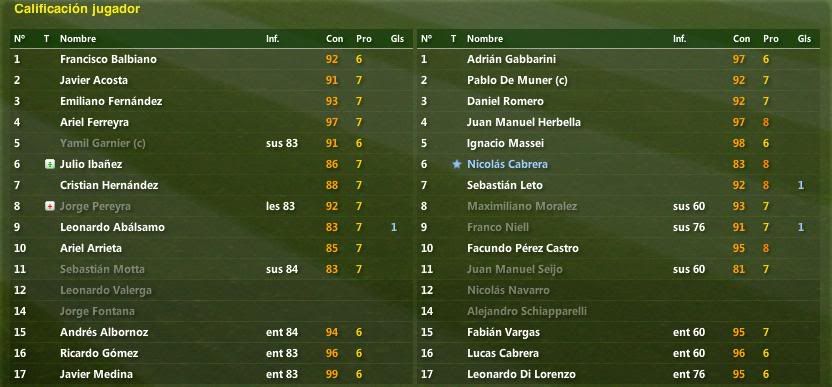The image size is (832, 387).
Task: Click Franco Niell's goal count
Action: click(x=801, y=227)
